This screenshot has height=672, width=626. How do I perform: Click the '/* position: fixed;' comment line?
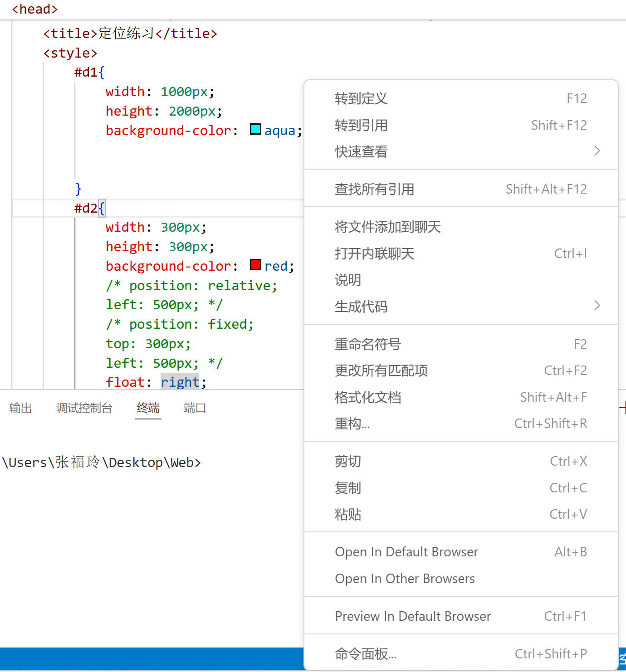[x=180, y=324]
